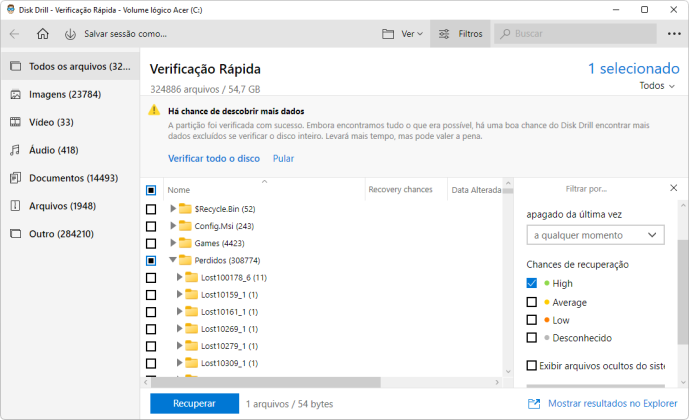
Task: Check the Games folder checkbox
Action: [x=151, y=243]
